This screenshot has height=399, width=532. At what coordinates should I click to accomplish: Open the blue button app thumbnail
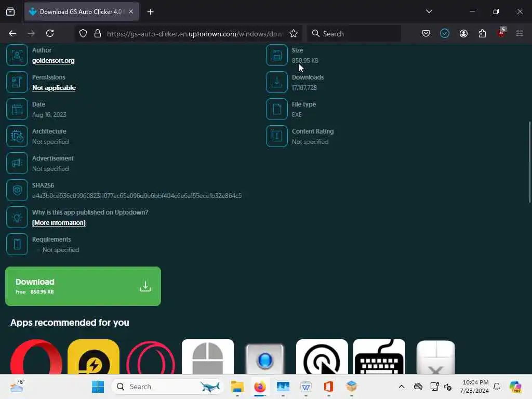tap(265, 358)
